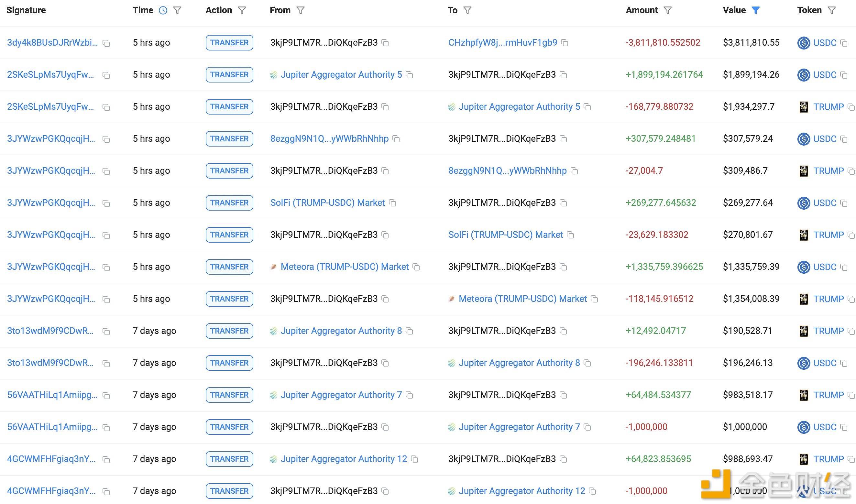856x504 pixels.
Task: Click the TRANSFER tag in first row
Action: 229,43
